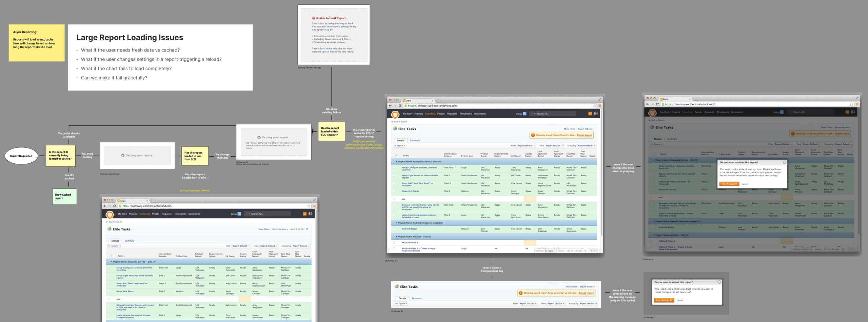Viewport: 868px width, 322px height.
Task: Click user avatar icon in the 'As of 2:19 PM' window
Action: tap(310, 214)
